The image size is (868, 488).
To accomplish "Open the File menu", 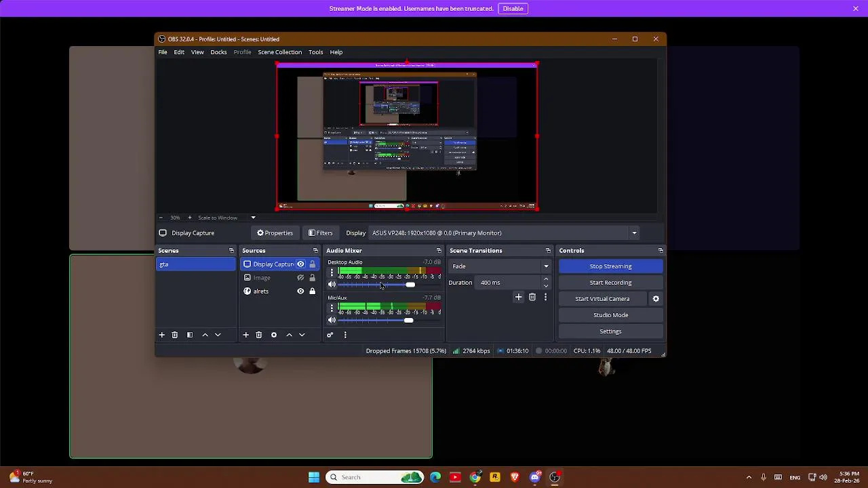I will pos(163,52).
